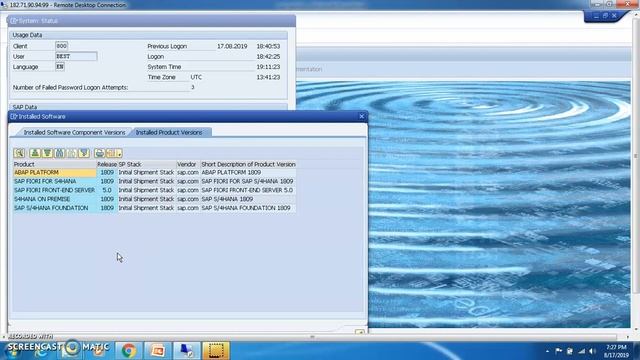This screenshot has height=360, width=640.
Task: Restore down the SAP main window
Action: click(605, 16)
